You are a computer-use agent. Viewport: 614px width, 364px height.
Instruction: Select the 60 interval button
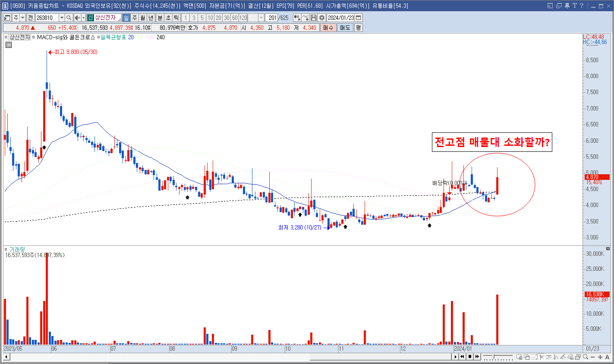tap(235, 18)
